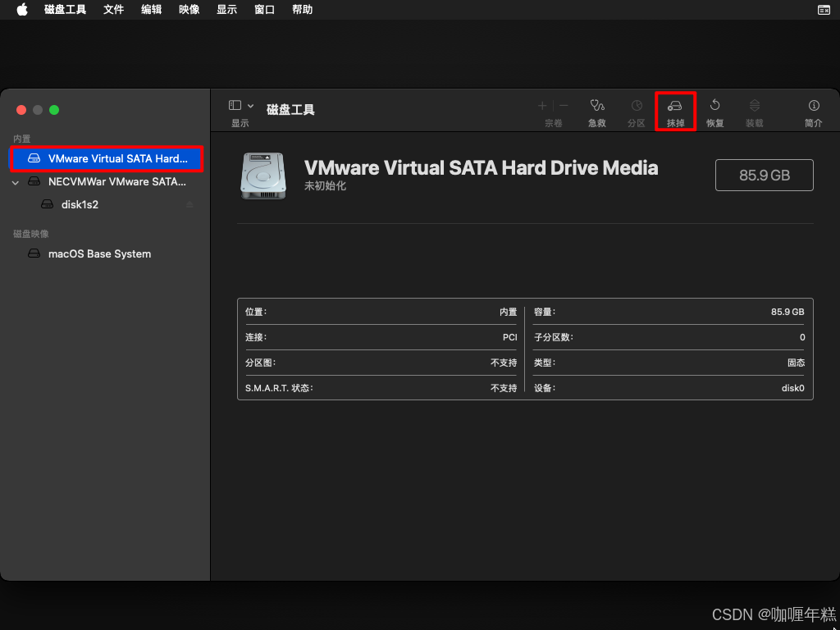Open the 编辑 menu
This screenshot has height=630, width=840.
click(x=152, y=10)
